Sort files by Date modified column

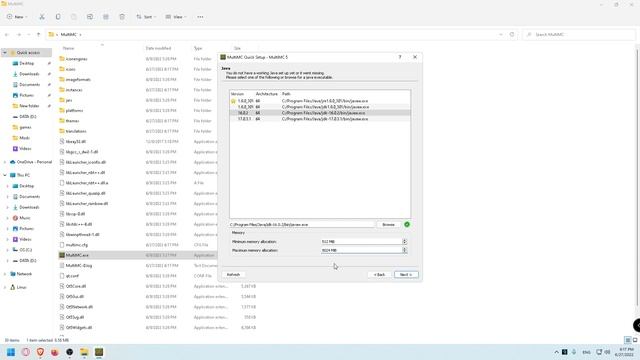click(158, 48)
